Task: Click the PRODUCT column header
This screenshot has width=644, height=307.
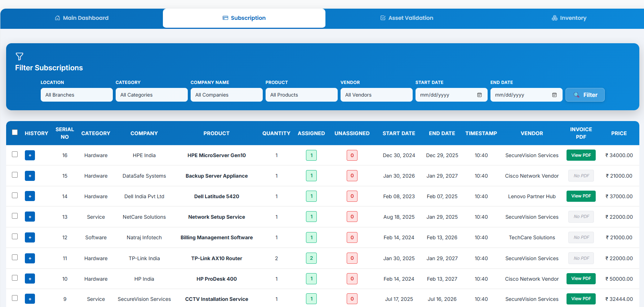Action: (217, 133)
